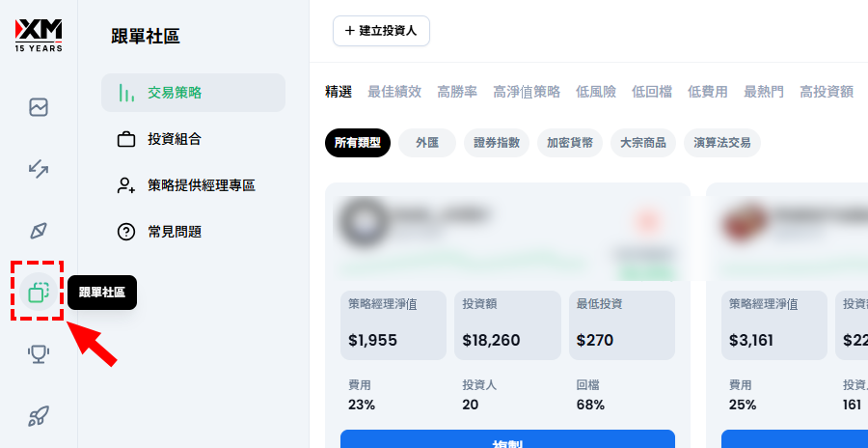The image size is (868, 448).
Task: Select the 外匯 filter chip
Action: tap(427, 143)
